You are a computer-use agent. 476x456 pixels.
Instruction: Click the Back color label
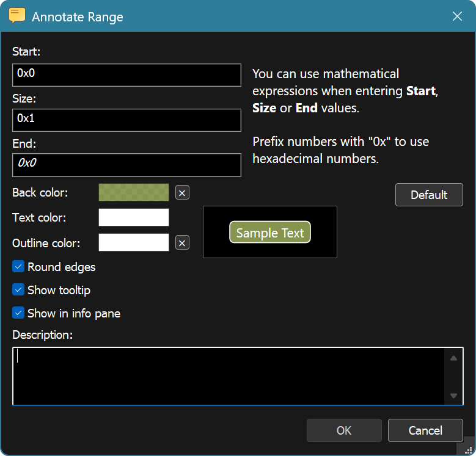pos(40,193)
